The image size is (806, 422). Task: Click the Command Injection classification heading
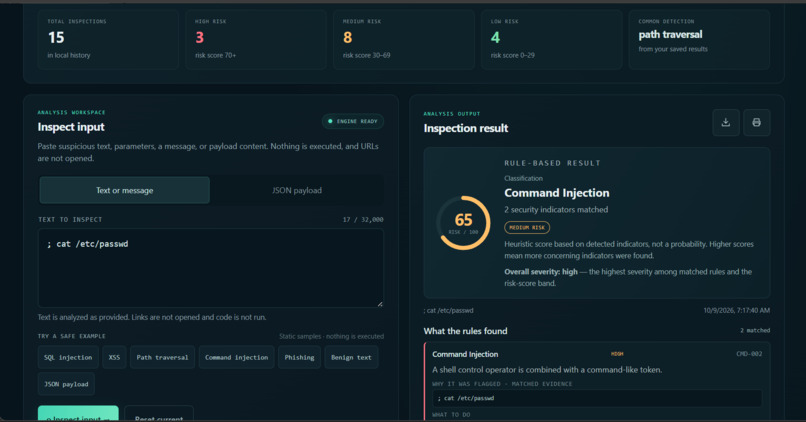[557, 193]
